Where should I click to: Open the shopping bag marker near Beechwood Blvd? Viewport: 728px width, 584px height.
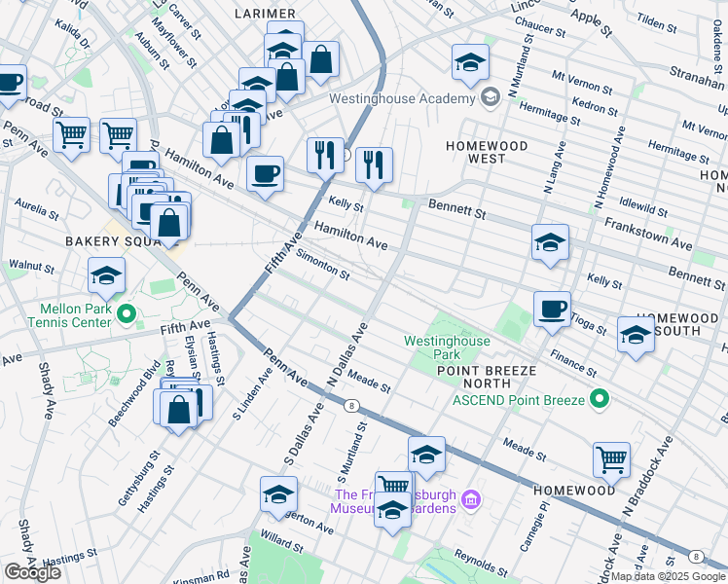tap(179, 412)
